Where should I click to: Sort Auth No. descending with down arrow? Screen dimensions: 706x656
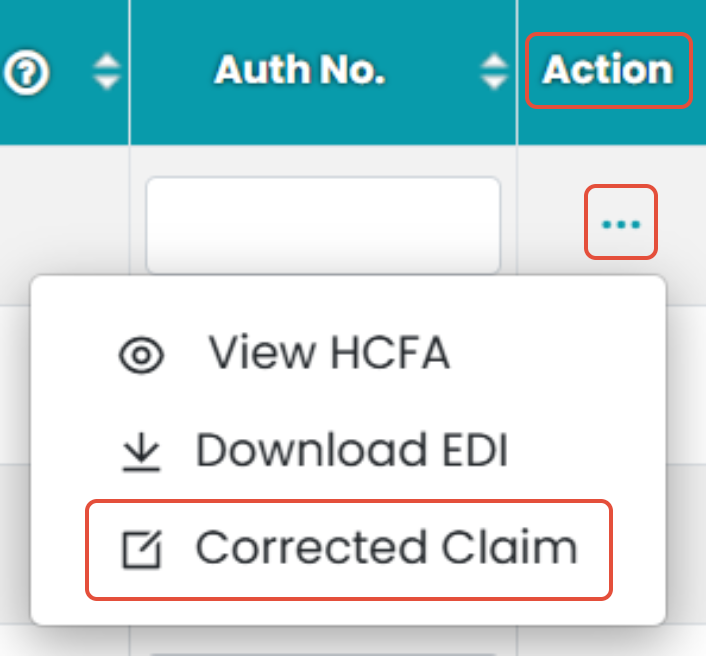tap(493, 82)
